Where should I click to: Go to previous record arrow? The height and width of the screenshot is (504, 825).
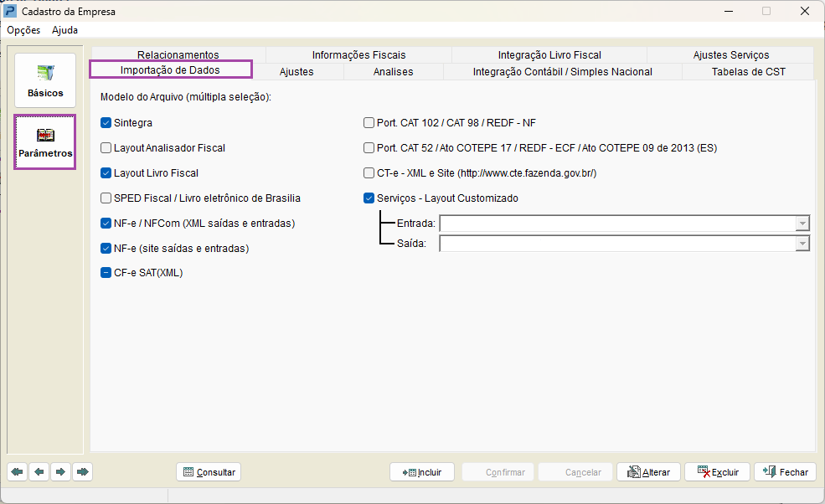click(39, 472)
